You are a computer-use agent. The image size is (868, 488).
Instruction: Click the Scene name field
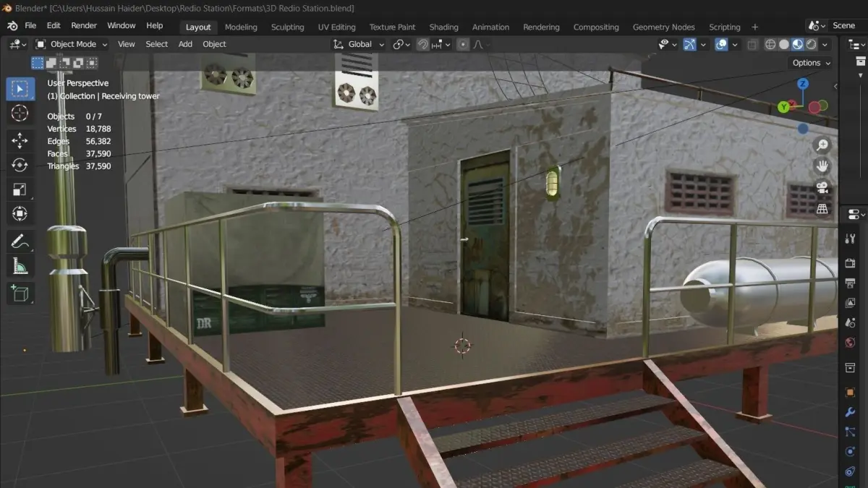click(846, 25)
